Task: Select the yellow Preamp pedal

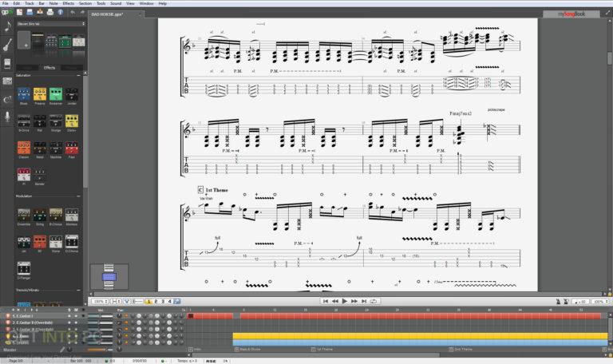Action: (39, 96)
